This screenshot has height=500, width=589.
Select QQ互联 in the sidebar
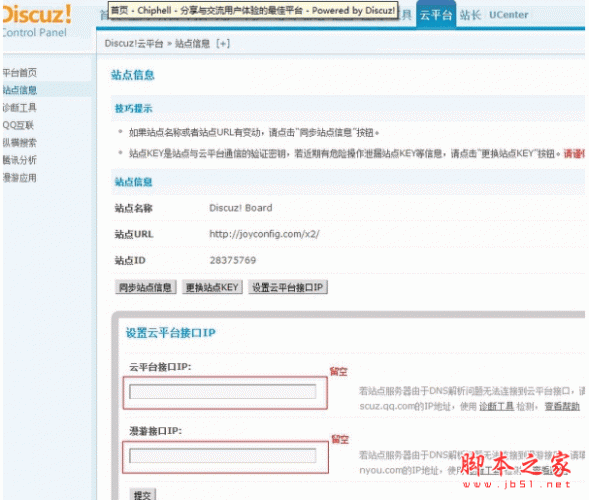click(x=18, y=125)
